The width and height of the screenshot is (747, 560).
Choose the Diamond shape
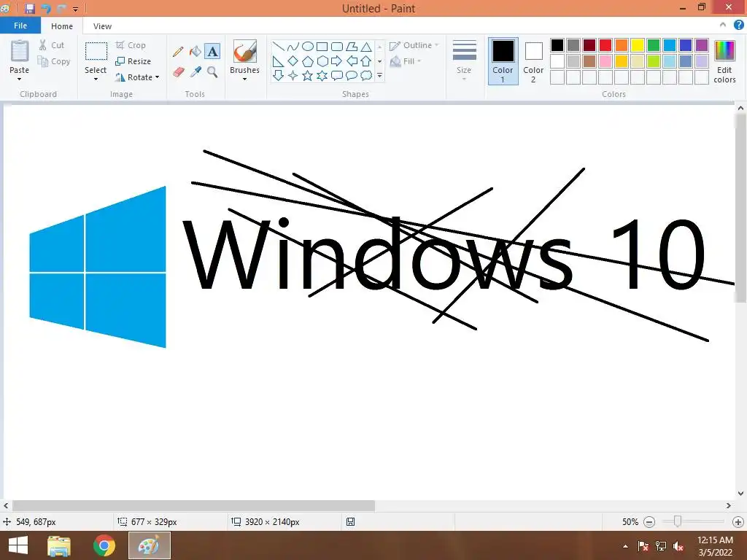click(293, 61)
